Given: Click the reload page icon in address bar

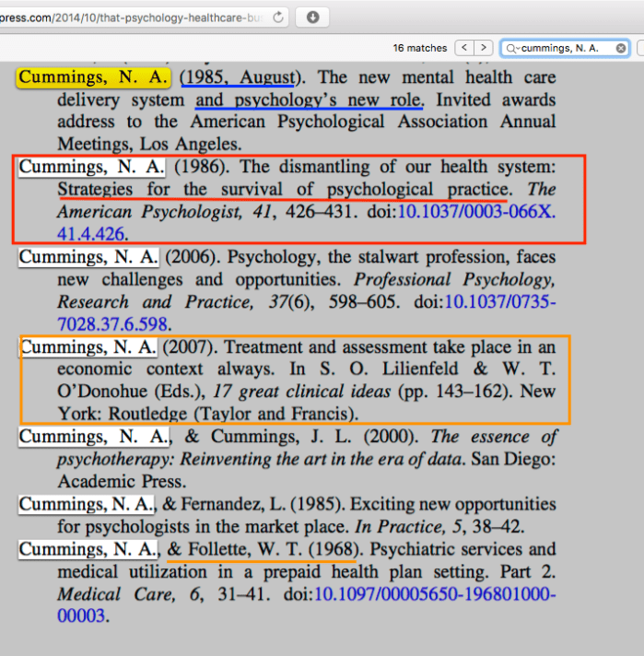Looking at the screenshot, I should (278, 17).
